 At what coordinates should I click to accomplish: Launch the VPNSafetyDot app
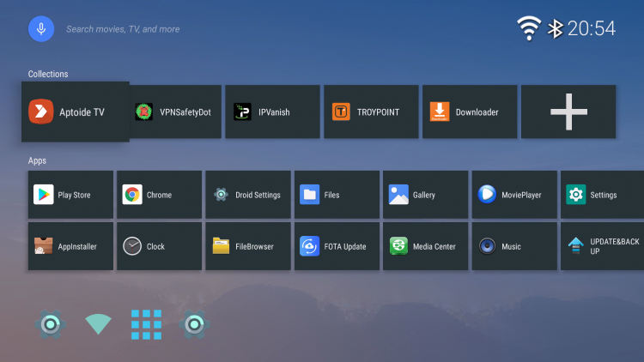click(177, 112)
